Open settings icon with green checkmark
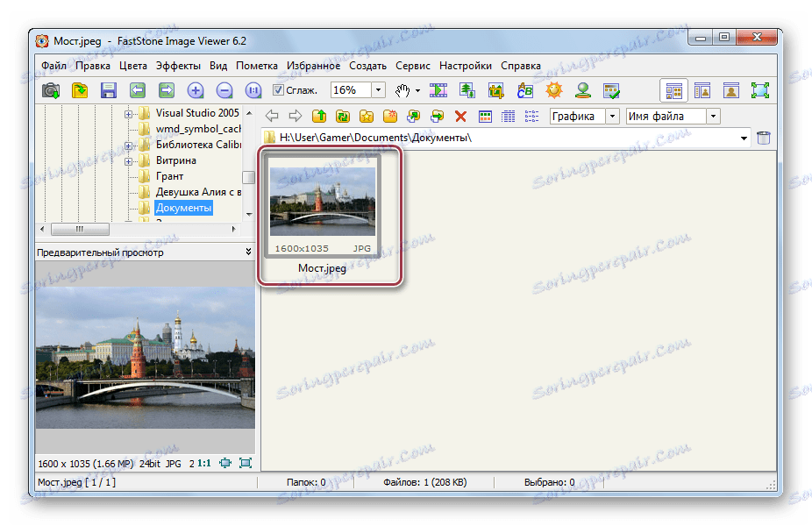The width and height of the screenshot is (812, 526). (611, 90)
